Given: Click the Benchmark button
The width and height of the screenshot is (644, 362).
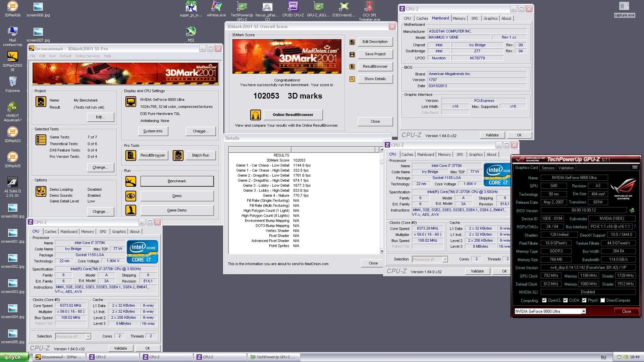Looking at the screenshot, I should coord(177,181).
